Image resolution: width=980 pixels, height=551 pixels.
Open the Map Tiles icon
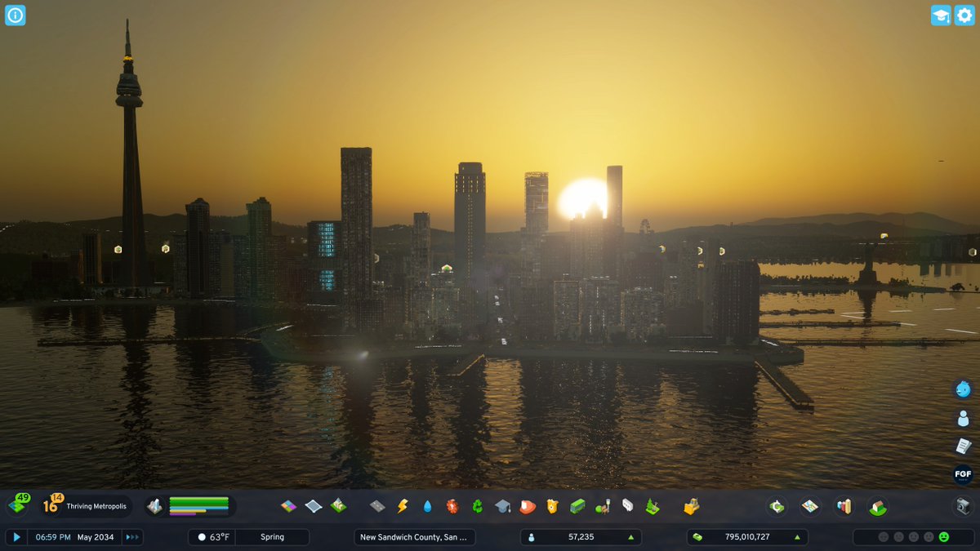point(810,506)
